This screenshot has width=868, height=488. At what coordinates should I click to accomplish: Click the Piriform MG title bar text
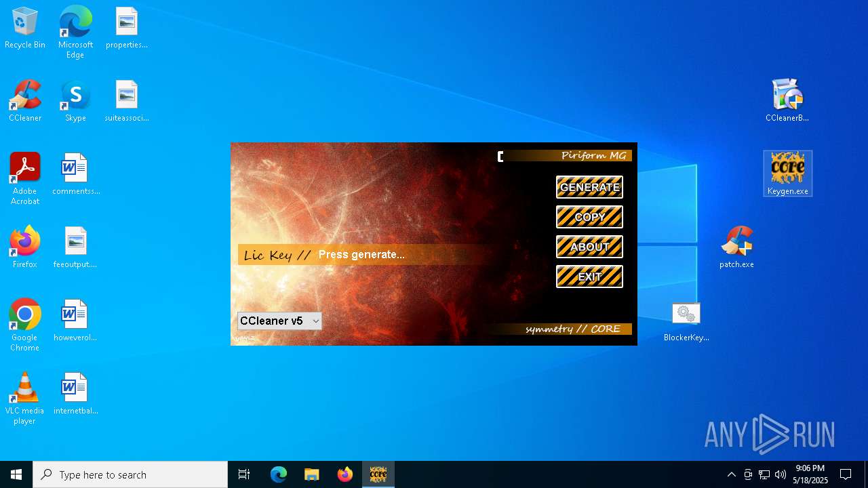point(593,156)
